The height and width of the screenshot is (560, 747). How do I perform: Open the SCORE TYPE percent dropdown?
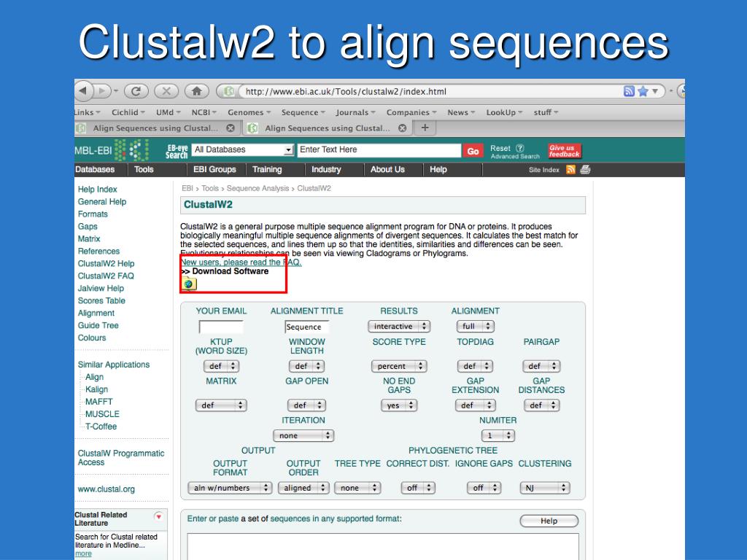click(399, 366)
